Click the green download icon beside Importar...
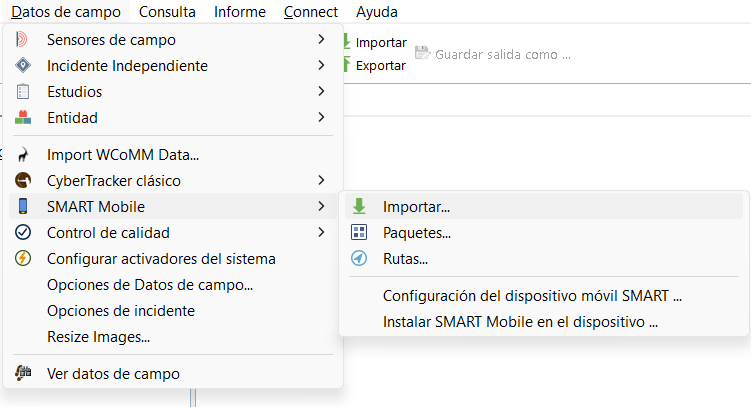Viewport: 751px width, 407px height. [359, 208]
